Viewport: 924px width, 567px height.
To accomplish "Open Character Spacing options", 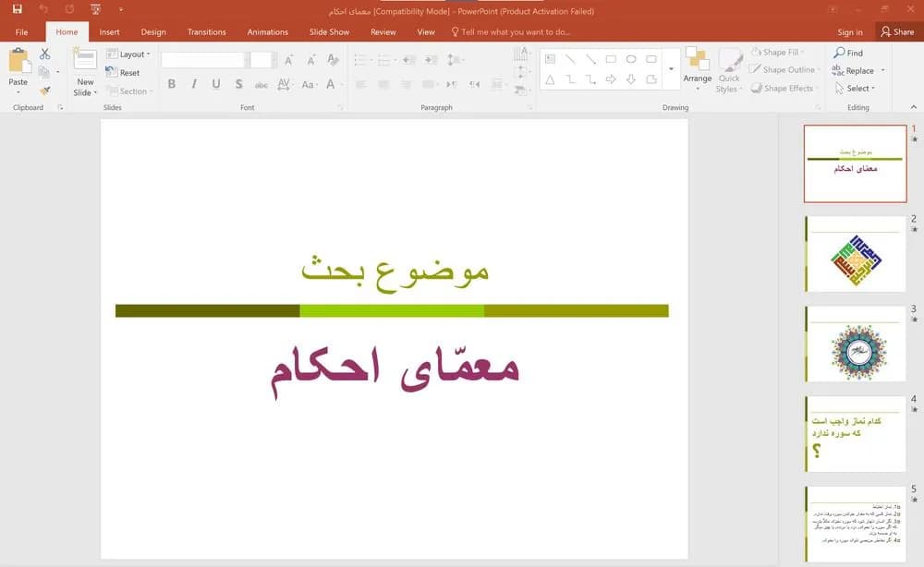I will [284, 84].
